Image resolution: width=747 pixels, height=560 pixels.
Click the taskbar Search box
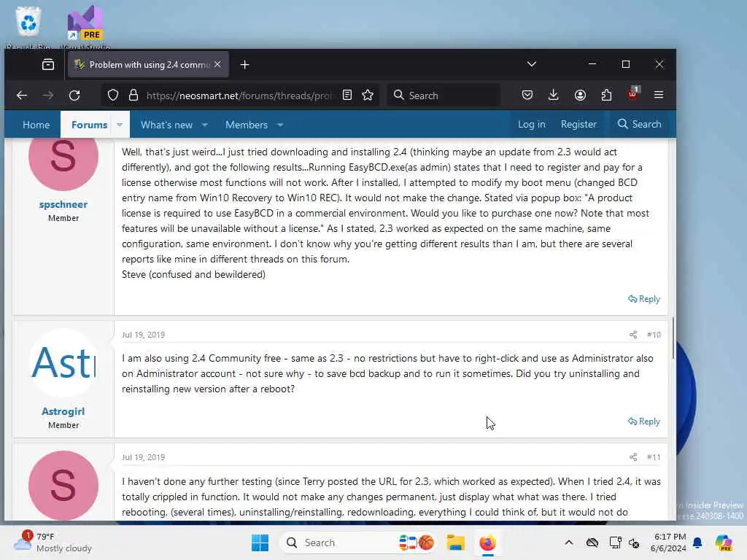(358, 542)
